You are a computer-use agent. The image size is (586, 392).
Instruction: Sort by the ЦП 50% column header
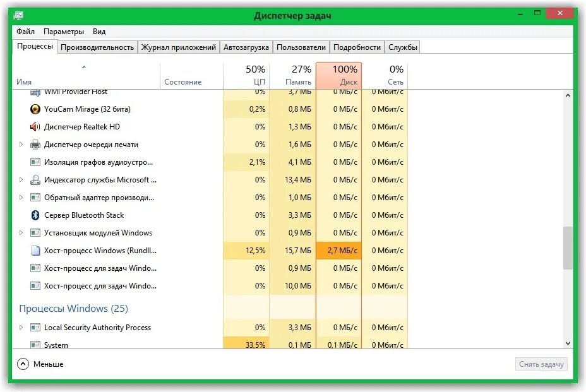[x=246, y=76]
